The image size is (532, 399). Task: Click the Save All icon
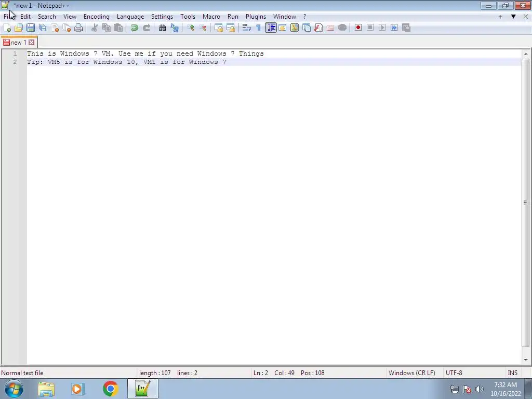pyautogui.click(x=43, y=28)
